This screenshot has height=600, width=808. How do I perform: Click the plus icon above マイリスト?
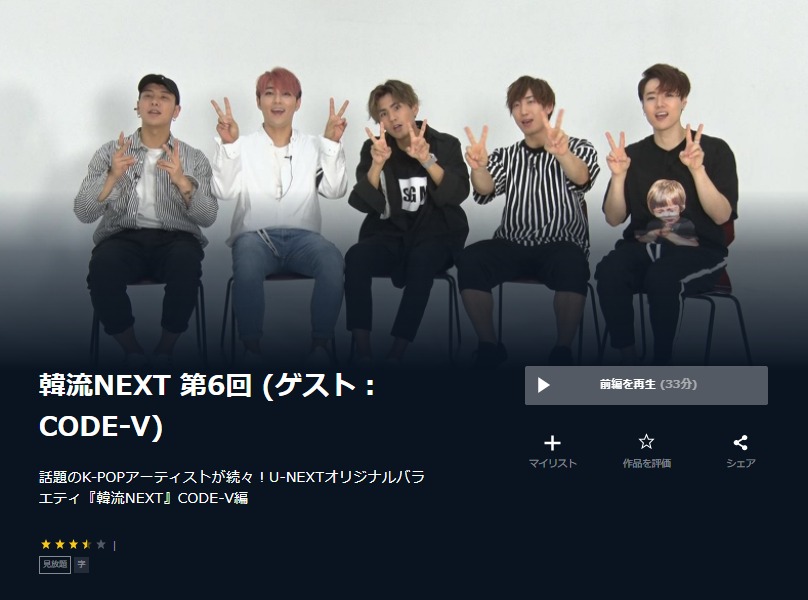pos(552,443)
